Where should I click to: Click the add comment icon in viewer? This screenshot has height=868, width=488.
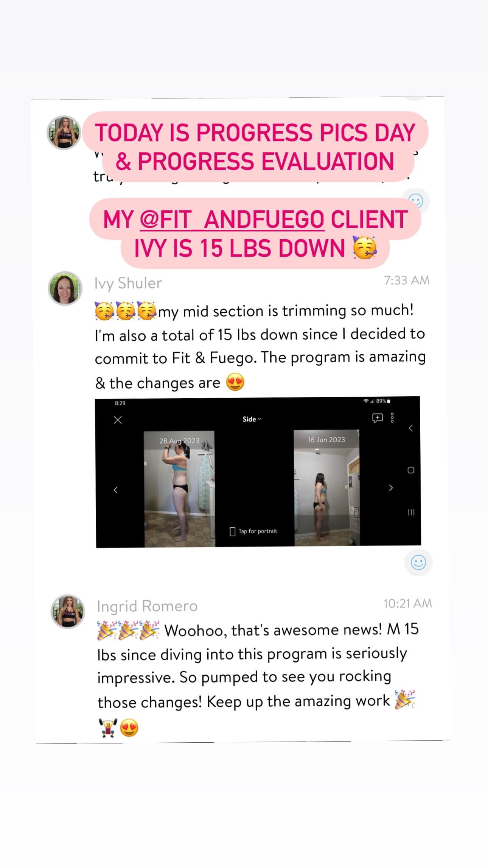[x=378, y=418]
